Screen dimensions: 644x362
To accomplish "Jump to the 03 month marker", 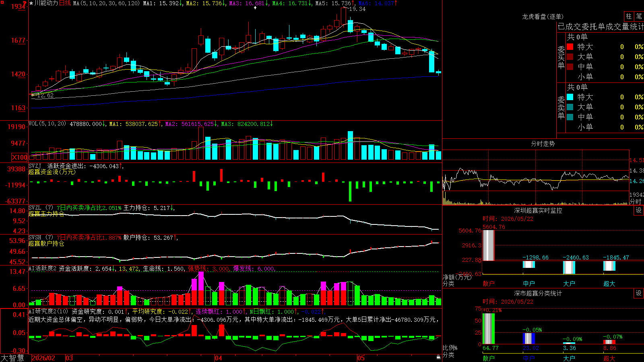I will tap(69, 358).
